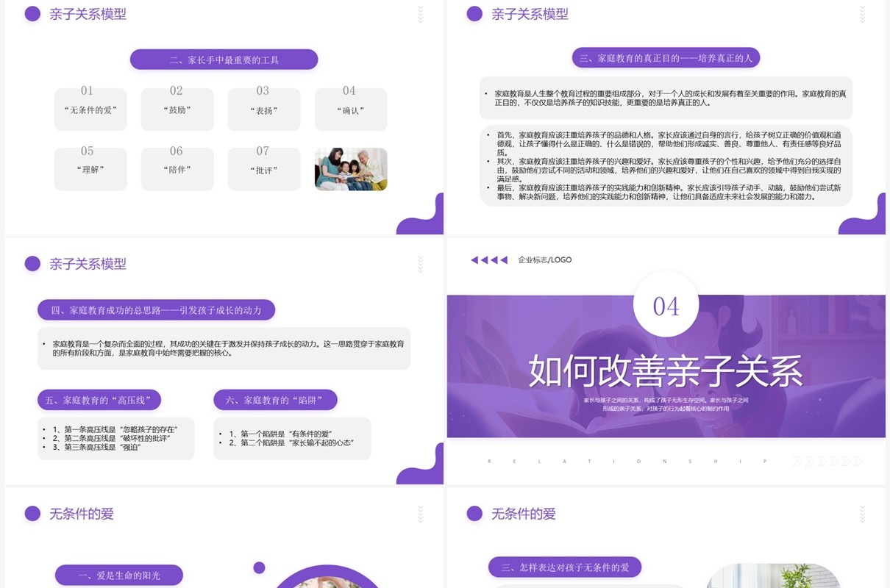
Task: Click the spaced "RELATIONSHIP" text
Action: (x=627, y=462)
